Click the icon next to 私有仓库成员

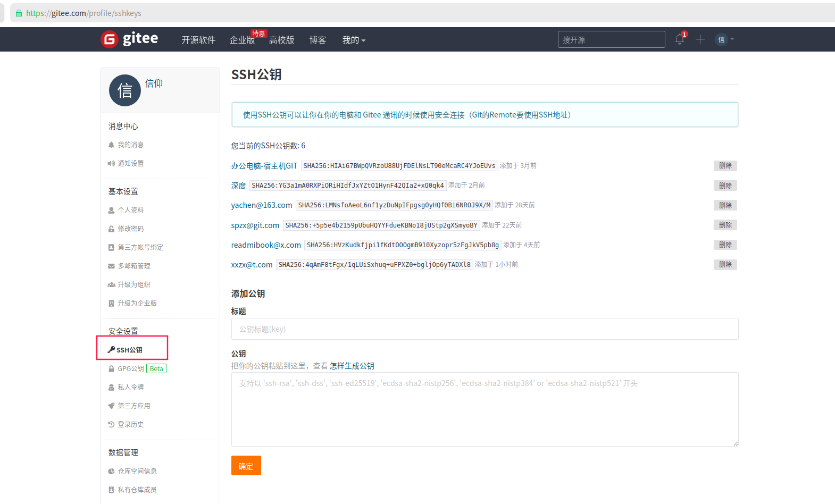pos(111,490)
